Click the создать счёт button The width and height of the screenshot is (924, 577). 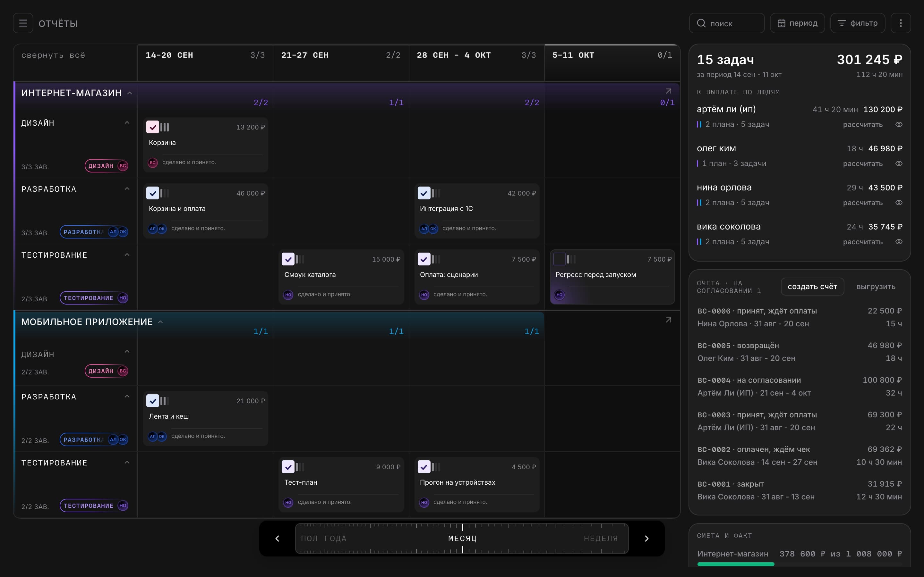pyautogui.click(x=812, y=287)
